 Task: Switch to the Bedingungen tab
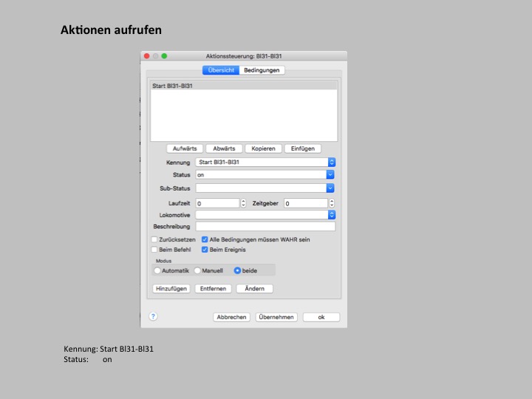pos(262,70)
